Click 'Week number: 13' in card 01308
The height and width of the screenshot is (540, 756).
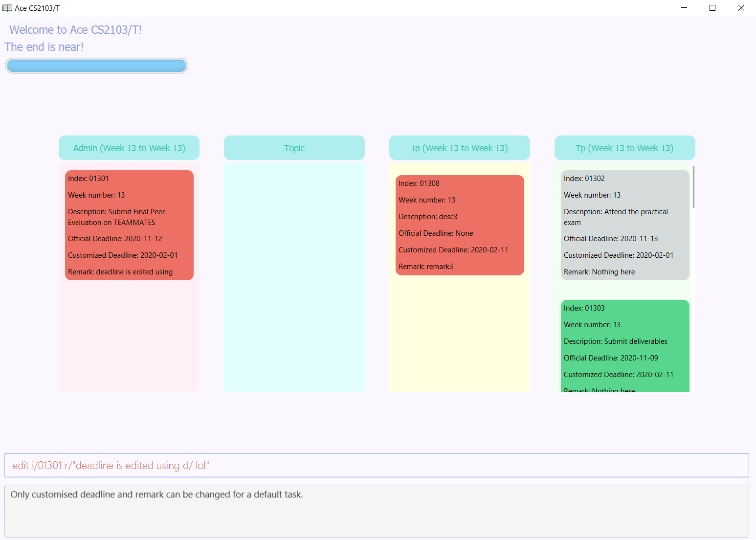tap(427, 200)
